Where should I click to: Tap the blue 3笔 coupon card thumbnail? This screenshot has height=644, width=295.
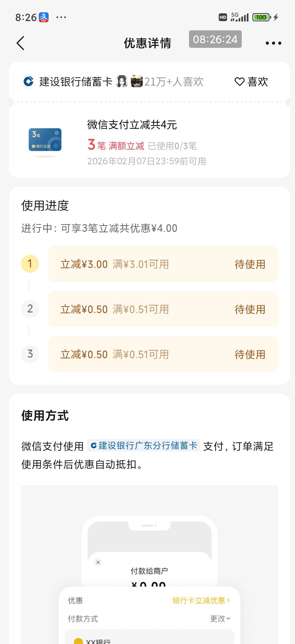[x=45, y=140]
